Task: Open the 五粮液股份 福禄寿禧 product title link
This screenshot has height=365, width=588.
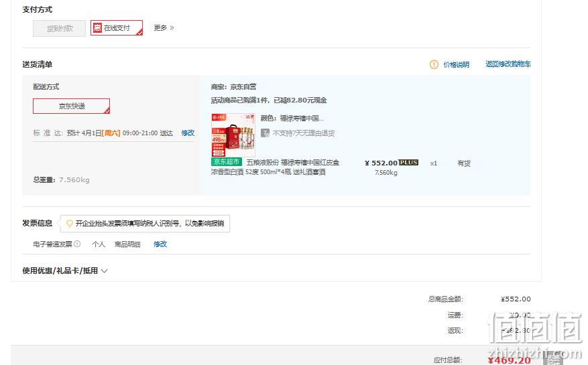Action: point(275,167)
